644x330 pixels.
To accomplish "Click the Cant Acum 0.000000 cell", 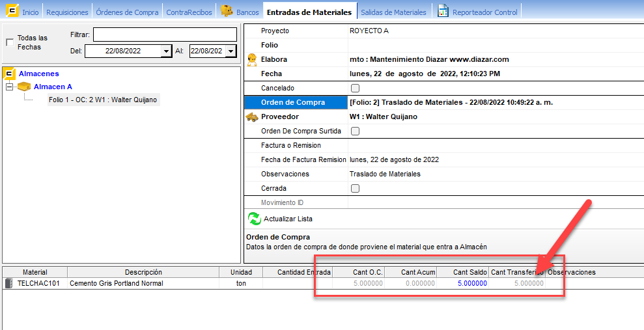I will coord(411,284).
